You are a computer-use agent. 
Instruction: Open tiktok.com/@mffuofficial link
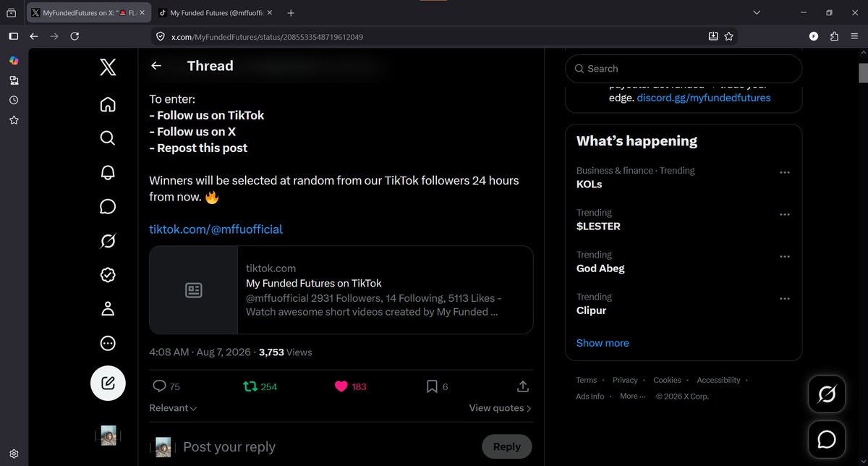216,229
